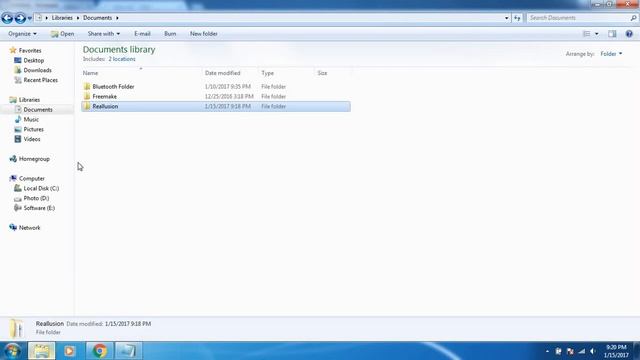Click the taskbar clock and date
The height and width of the screenshot is (360, 640).
616,351
